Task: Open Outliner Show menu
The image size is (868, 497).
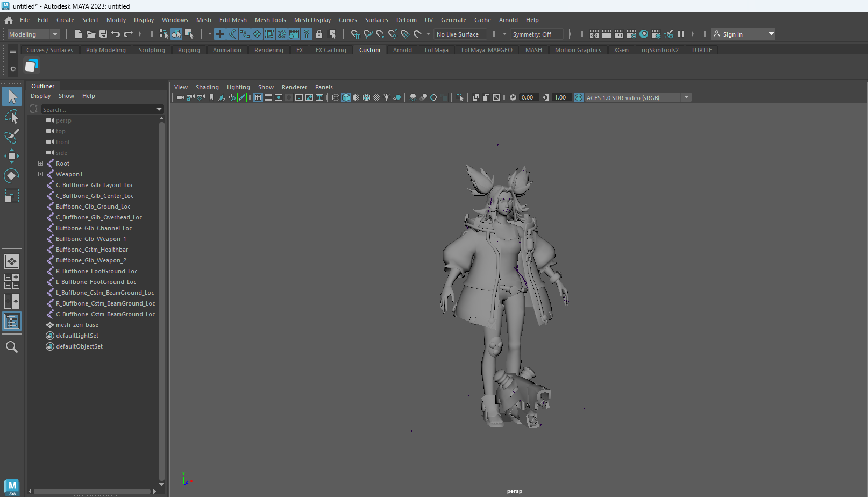Action: click(66, 96)
